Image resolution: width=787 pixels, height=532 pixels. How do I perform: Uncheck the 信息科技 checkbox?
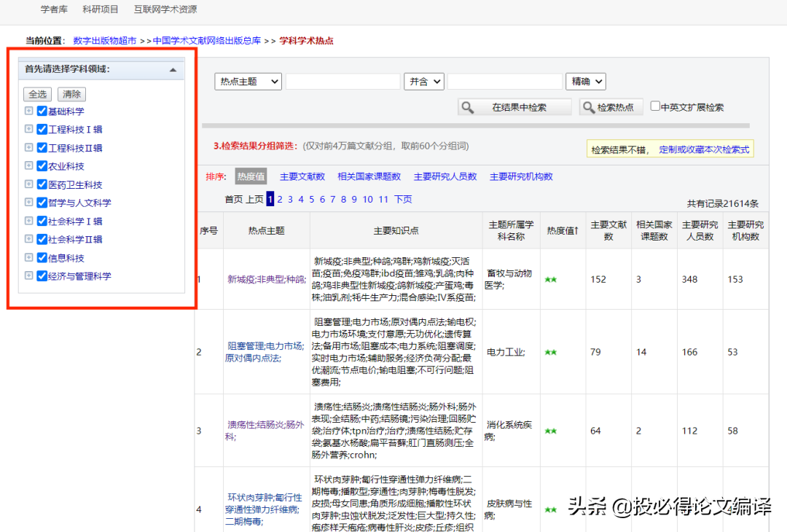point(42,257)
